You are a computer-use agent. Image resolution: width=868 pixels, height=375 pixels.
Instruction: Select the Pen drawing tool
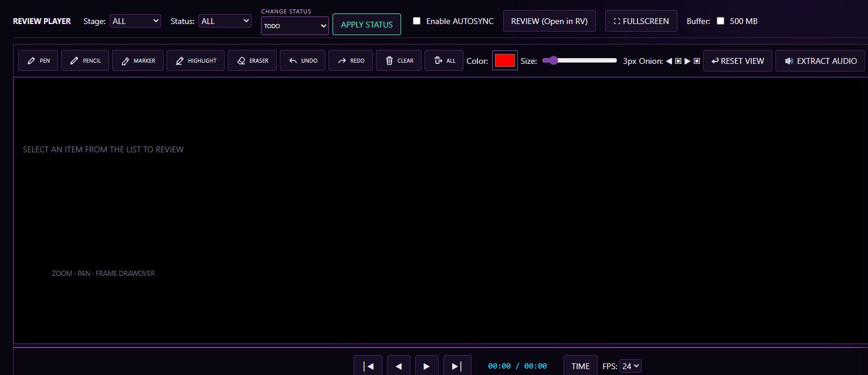click(38, 60)
